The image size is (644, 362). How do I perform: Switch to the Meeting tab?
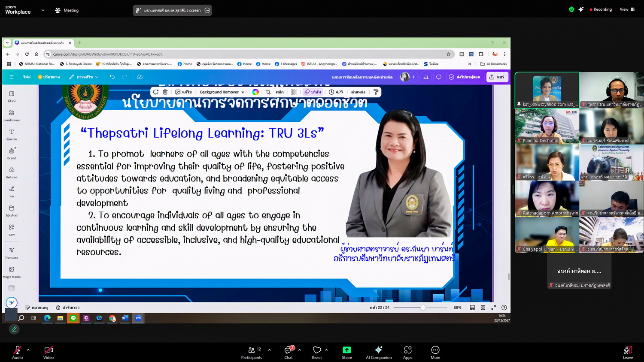[x=67, y=10]
